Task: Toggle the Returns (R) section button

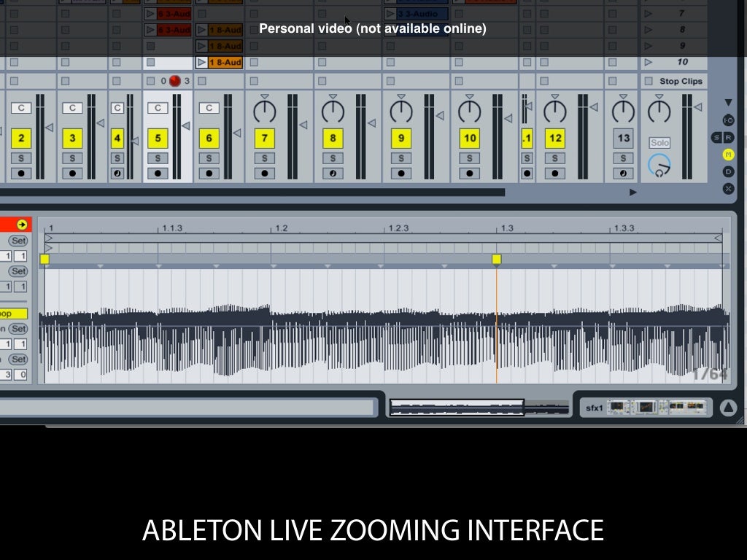Action: pos(729,138)
